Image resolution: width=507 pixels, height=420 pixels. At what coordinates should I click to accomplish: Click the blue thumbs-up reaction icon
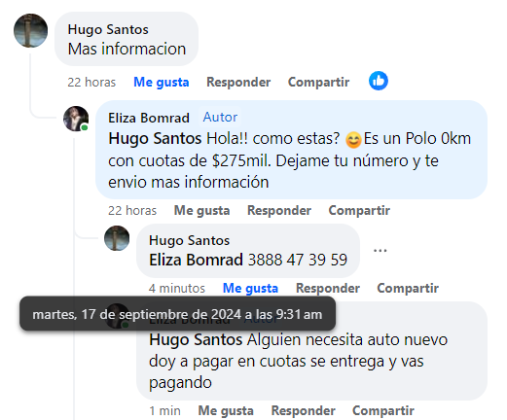[x=379, y=81]
